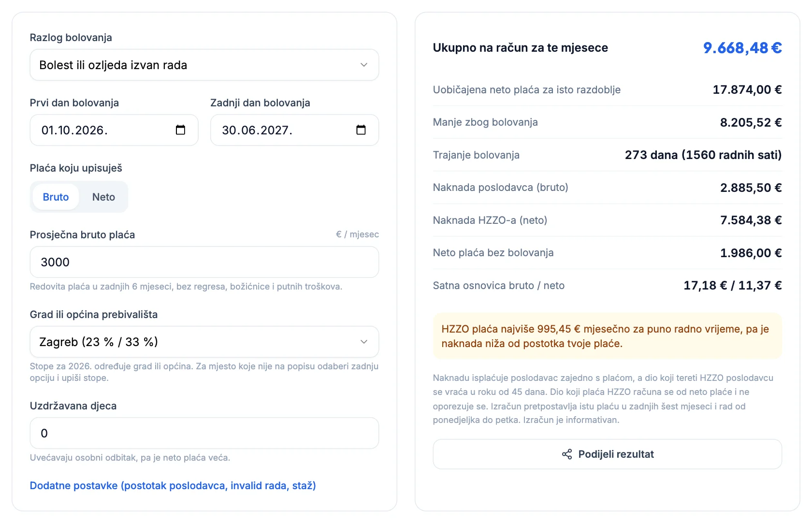This screenshot has width=812, height=523.
Task: Click Podijeli rezultat button
Action: click(608, 454)
